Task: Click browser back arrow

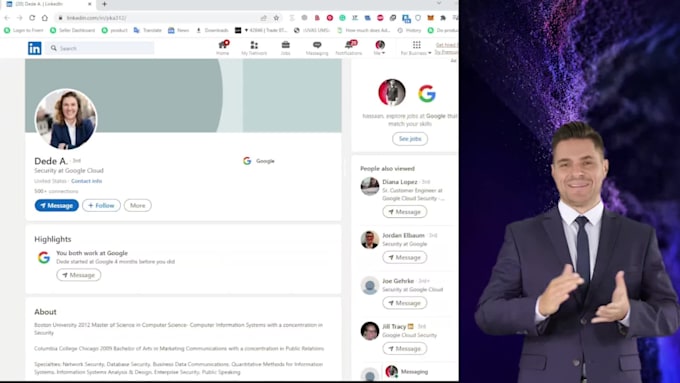Action: click(7, 18)
